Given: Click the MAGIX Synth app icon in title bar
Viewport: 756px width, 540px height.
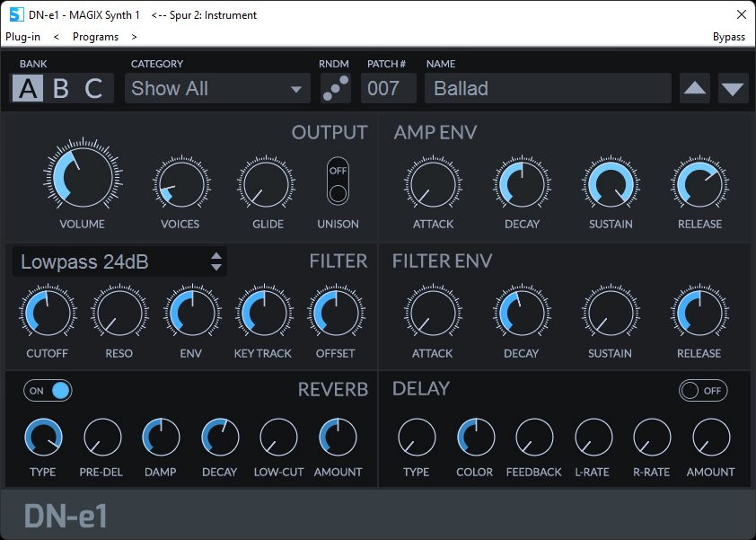Looking at the screenshot, I should pos(16,14).
